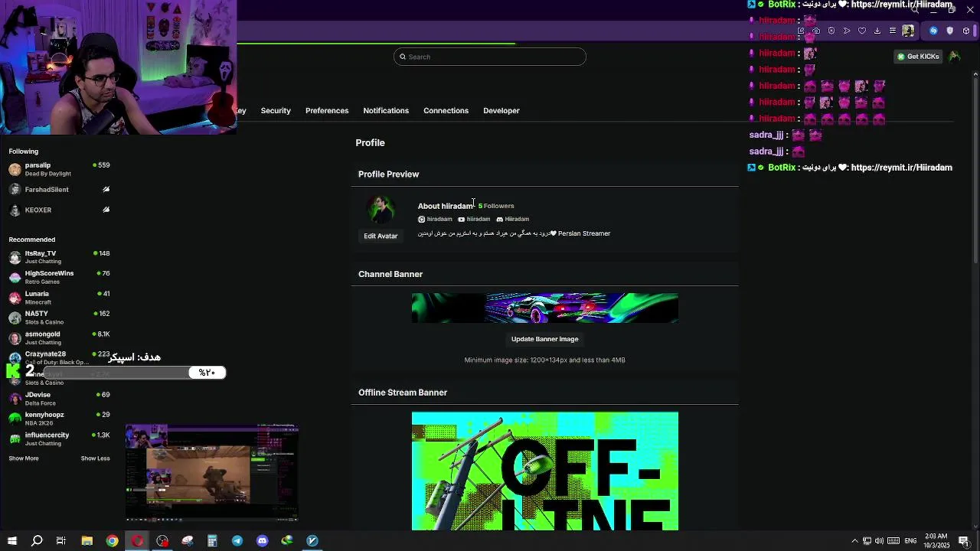Open influencercity recommended channel
980x551 pixels.
click(59, 439)
